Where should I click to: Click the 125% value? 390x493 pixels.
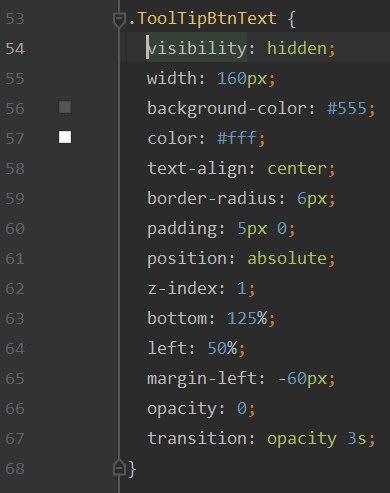click(x=247, y=318)
